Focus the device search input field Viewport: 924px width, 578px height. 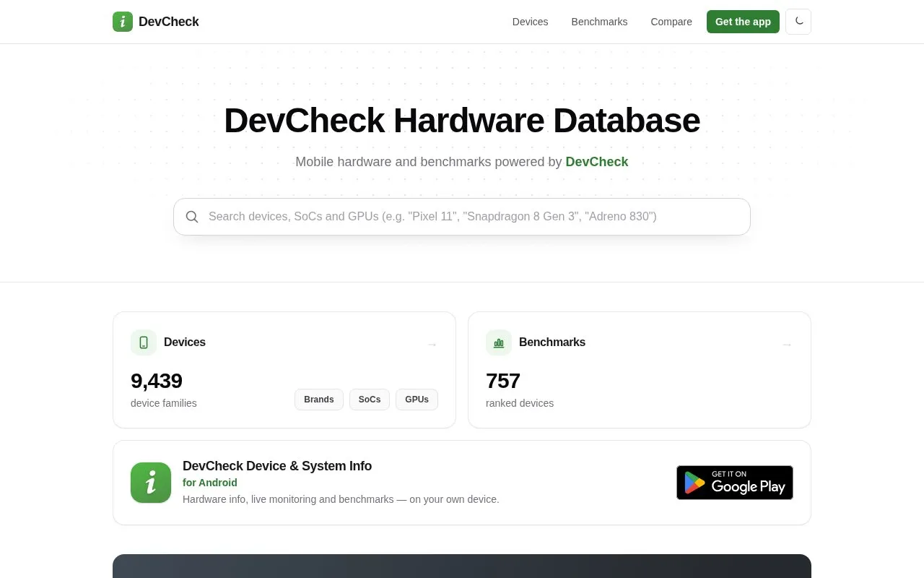pyautogui.click(x=462, y=217)
